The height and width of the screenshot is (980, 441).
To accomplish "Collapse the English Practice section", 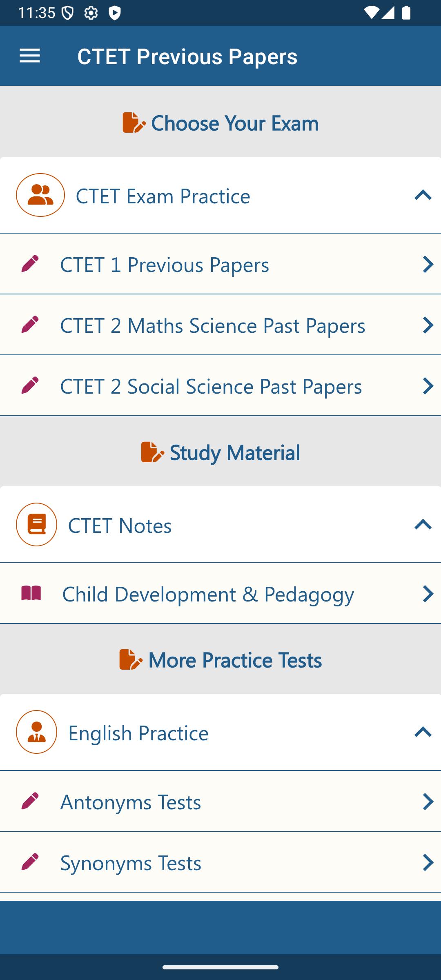I will click(423, 732).
